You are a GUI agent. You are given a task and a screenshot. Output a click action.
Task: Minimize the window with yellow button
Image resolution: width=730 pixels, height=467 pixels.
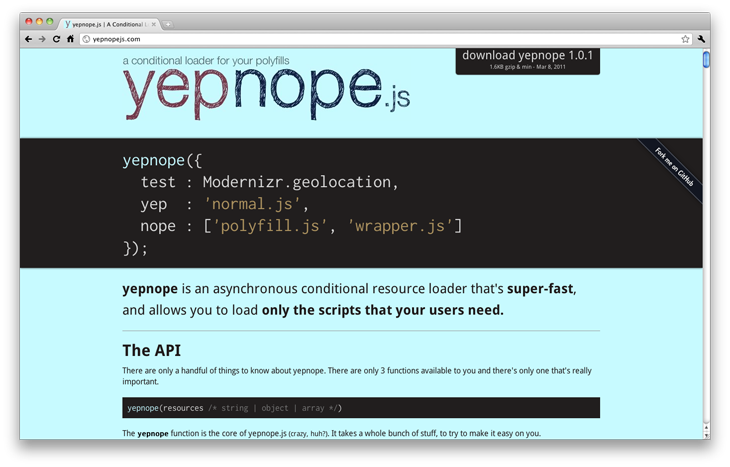pyautogui.click(x=39, y=21)
